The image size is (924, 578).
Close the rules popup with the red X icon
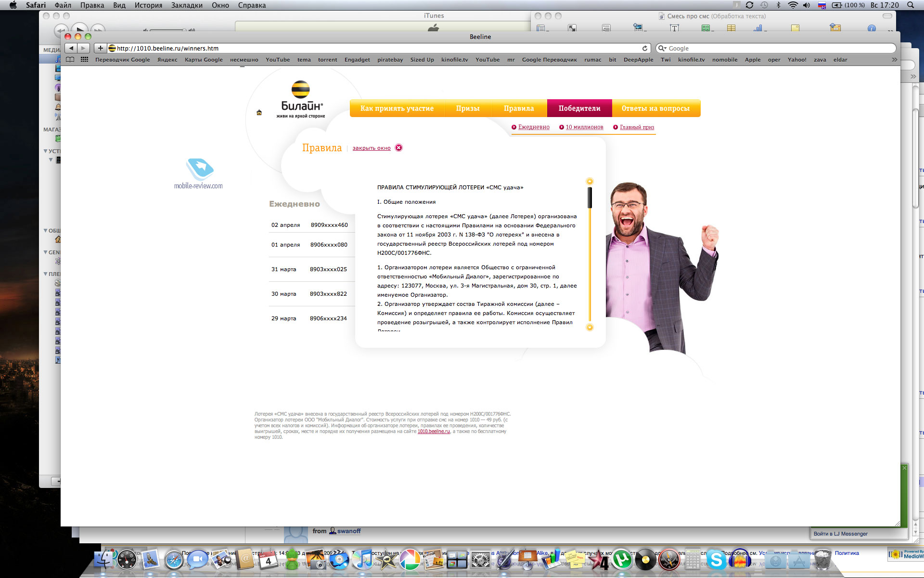pos(398,148)
